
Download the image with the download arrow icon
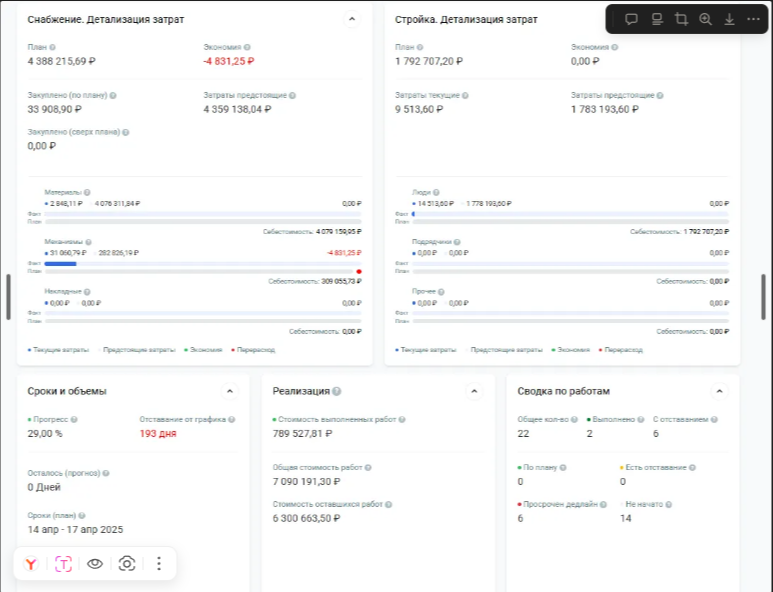pyautogui.click(x=730, y=19)
